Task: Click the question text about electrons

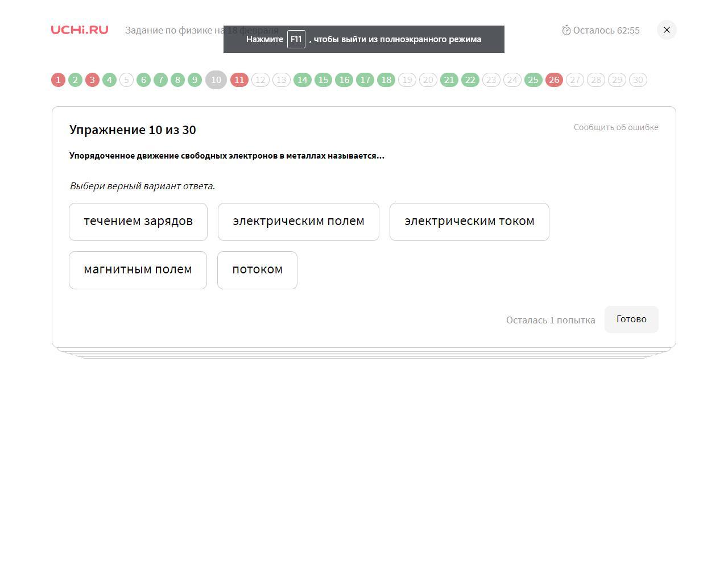Action: coord(227,156)
